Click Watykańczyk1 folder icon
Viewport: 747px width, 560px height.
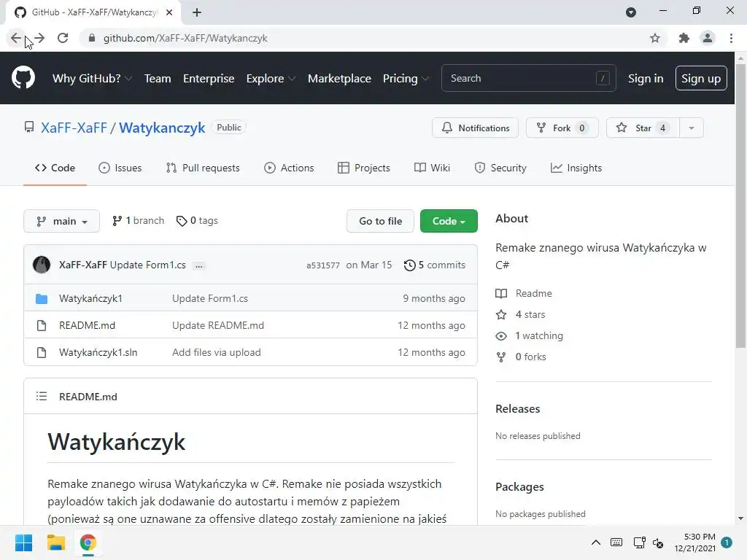tap(42, 298)
